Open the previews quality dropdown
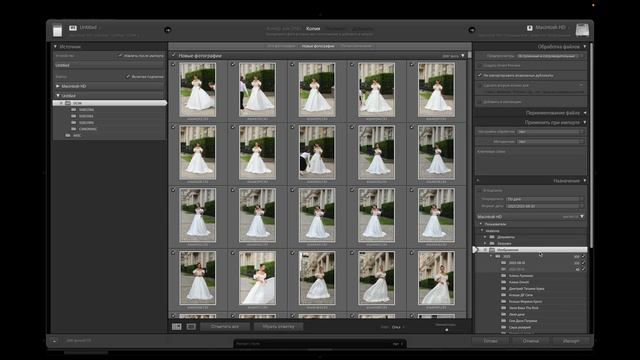The image size is (640, 360). click(550, 56)
